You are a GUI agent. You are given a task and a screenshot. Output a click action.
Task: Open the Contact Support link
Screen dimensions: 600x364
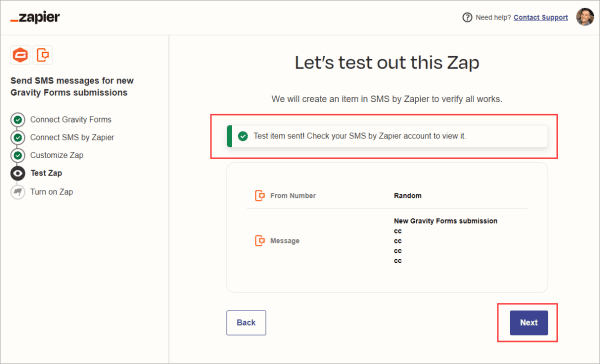click(x=540, y=17)
